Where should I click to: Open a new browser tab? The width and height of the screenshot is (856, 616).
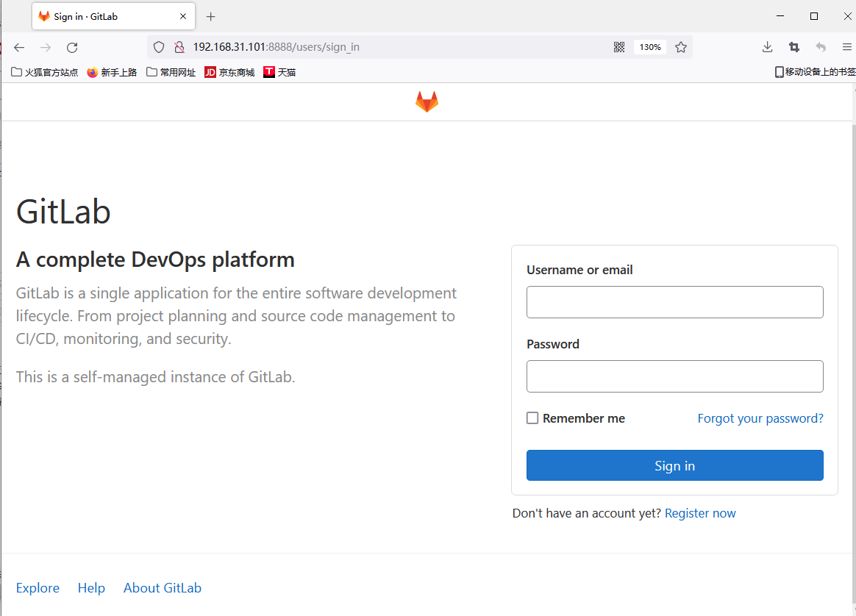[210, 15]
